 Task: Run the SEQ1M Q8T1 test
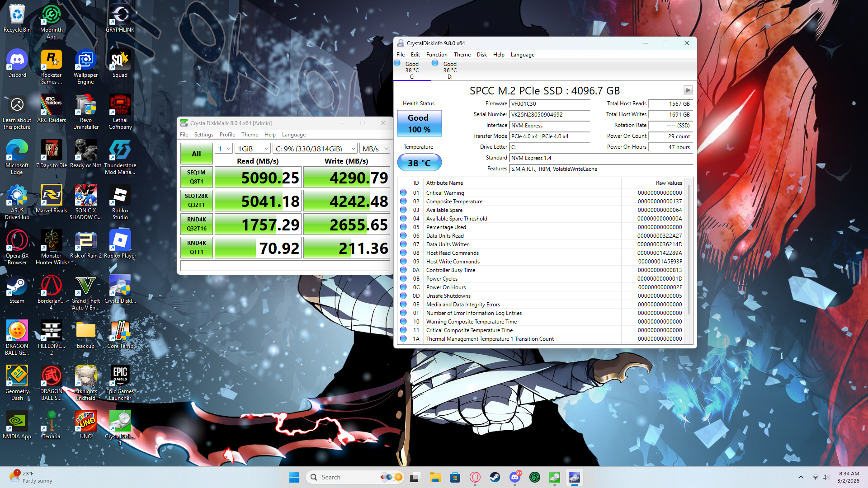[x=196, y=177]
